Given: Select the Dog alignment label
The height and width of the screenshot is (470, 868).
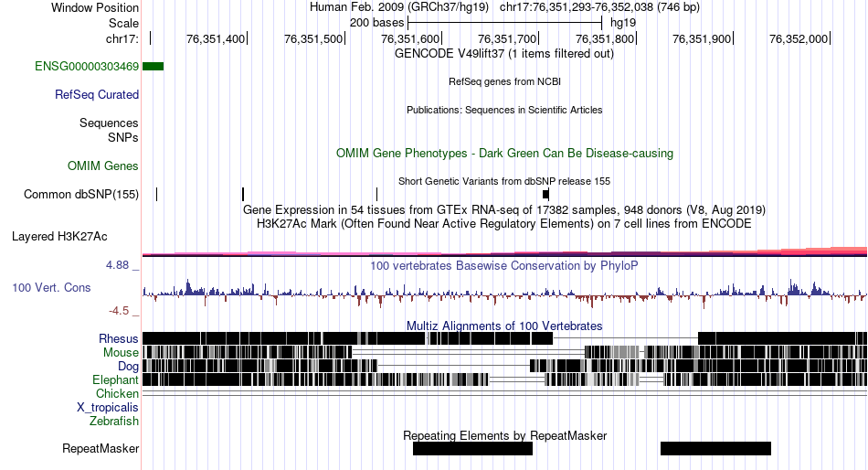Looking at the screenshot, I should pos(128,367).
